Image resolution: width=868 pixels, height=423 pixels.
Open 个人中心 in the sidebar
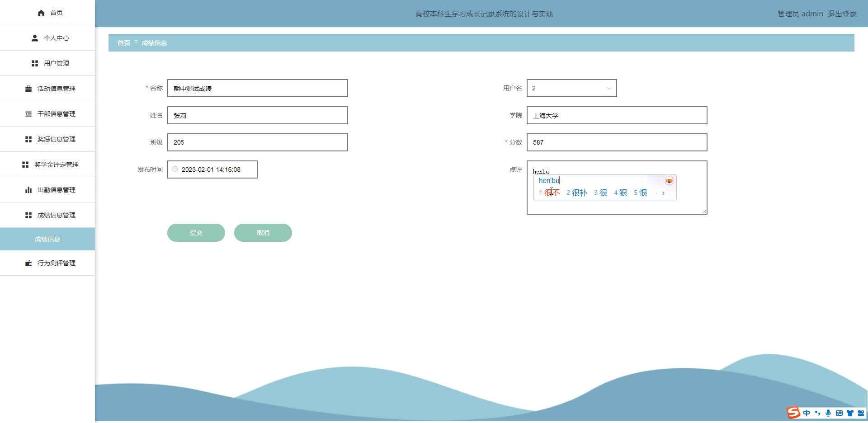coord(47,38)
